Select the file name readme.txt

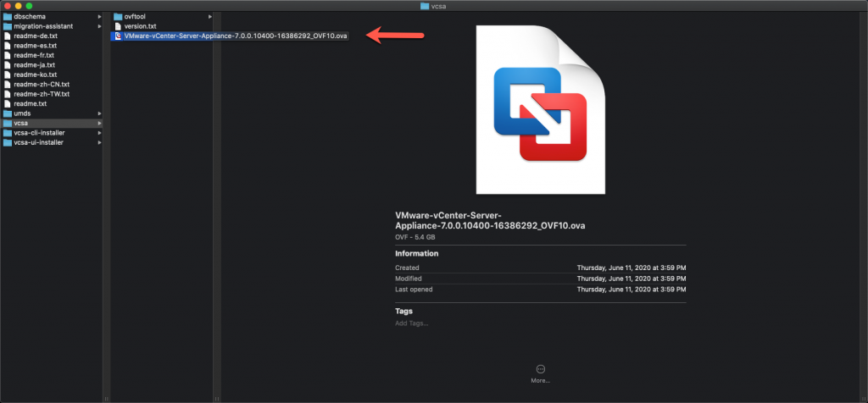(31, 103)
